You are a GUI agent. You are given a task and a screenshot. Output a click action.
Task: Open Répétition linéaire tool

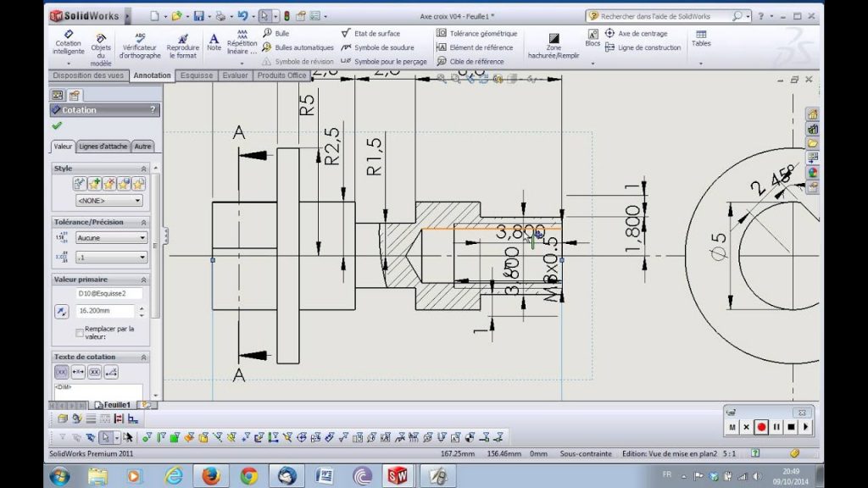(x=242, y=42)
